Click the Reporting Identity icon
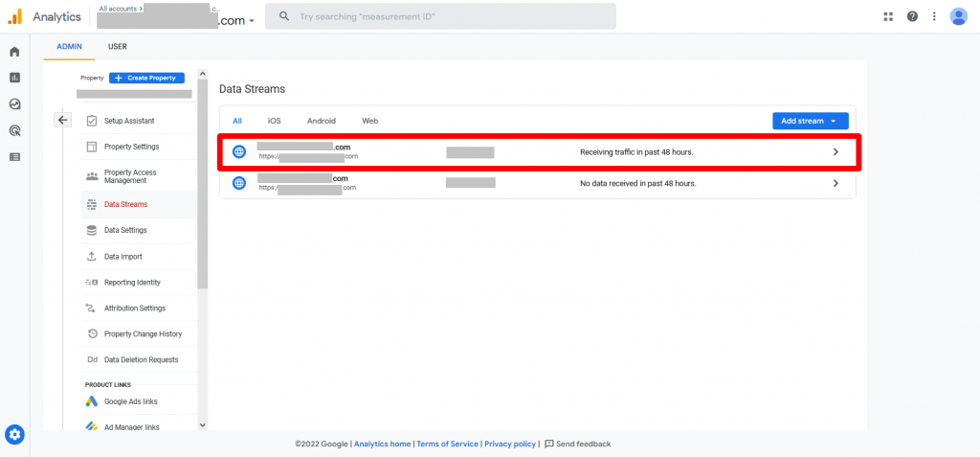980x457 pixels. point(92,283)
